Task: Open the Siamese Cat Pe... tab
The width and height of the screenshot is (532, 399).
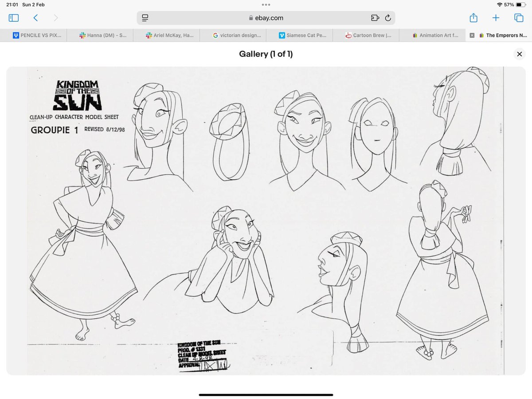Action: click(x=299, y=36)
